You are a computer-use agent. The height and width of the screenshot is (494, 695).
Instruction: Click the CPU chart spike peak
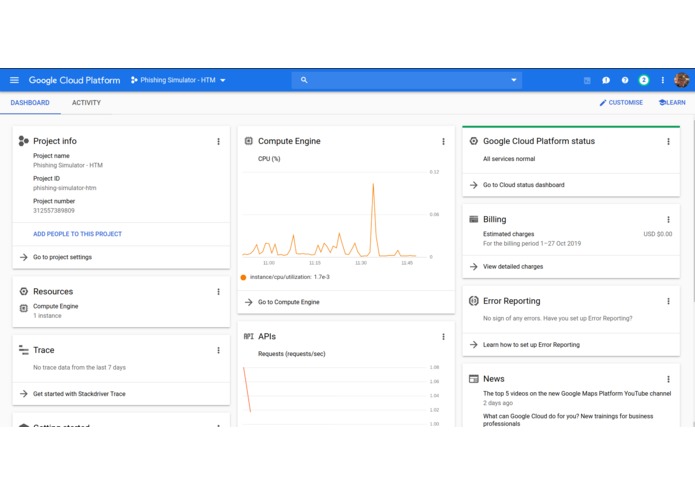tap(373, 184)
